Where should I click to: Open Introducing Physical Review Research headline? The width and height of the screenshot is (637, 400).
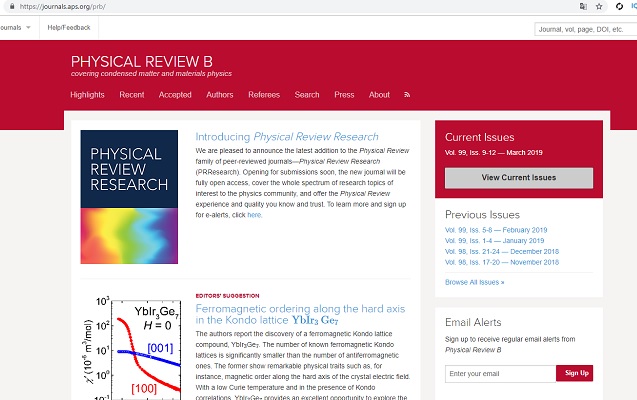tap(287, 137)
